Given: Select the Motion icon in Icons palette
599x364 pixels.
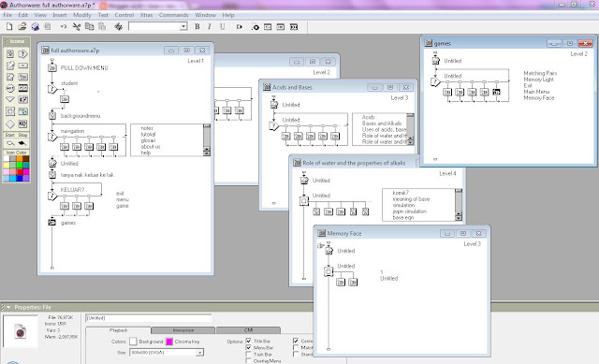Looking at the screenshot, I should [10, 66].
